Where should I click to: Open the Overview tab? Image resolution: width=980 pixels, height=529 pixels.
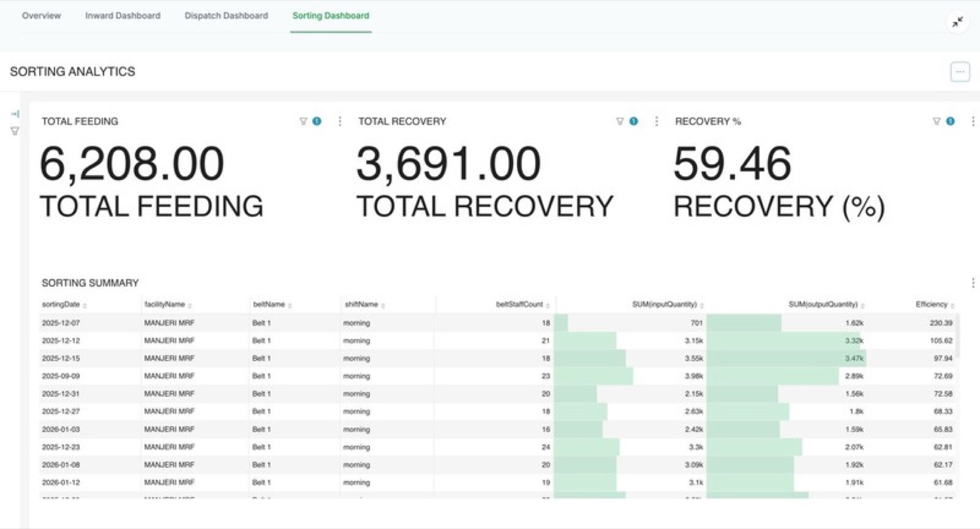click(x=41, y=16)
